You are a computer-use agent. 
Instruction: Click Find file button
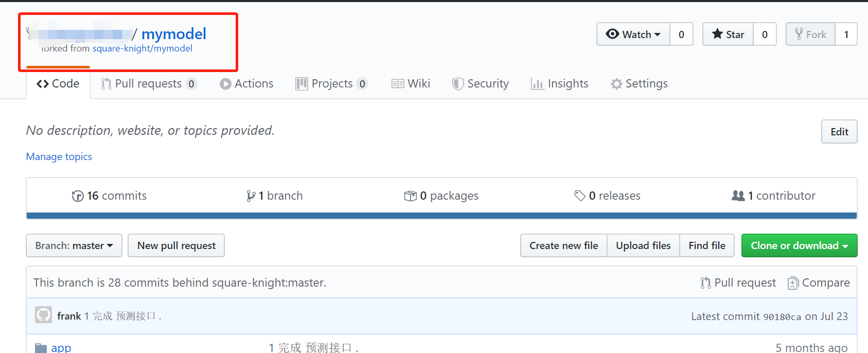707,245
